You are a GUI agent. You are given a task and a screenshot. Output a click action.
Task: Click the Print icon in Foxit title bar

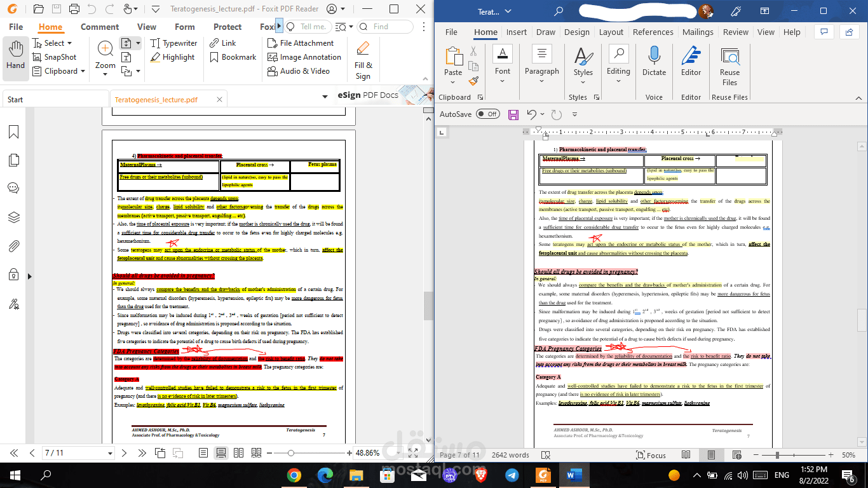(74, 9)
